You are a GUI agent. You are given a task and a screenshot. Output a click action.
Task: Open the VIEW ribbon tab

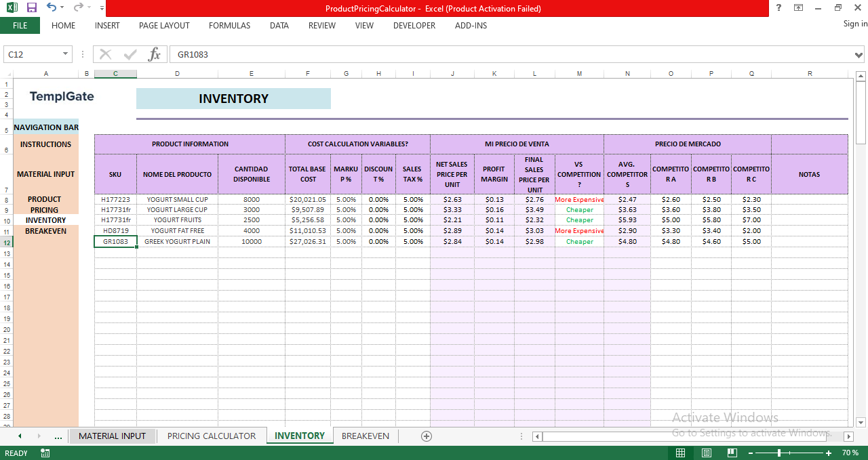(364, 26)
